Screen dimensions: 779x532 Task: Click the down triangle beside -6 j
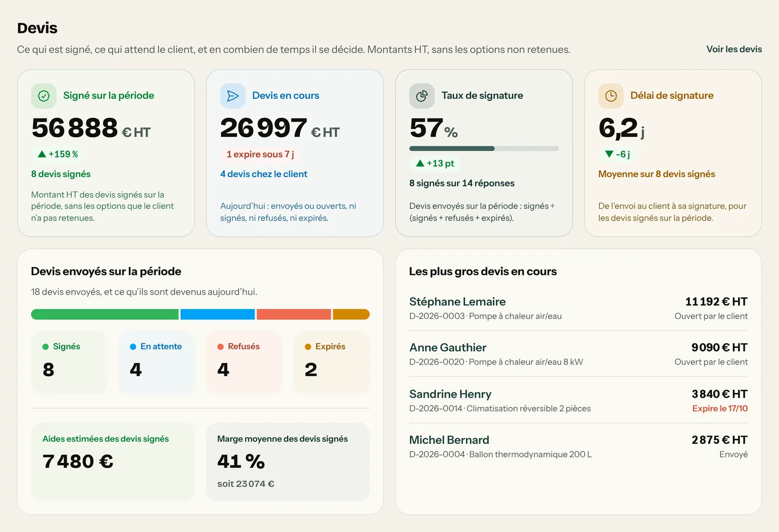609,154
